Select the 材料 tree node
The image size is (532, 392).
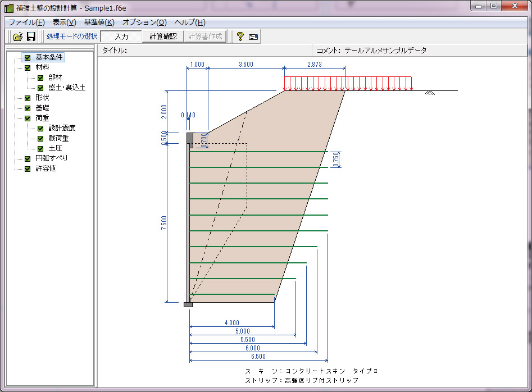click(x=42, y=67)
